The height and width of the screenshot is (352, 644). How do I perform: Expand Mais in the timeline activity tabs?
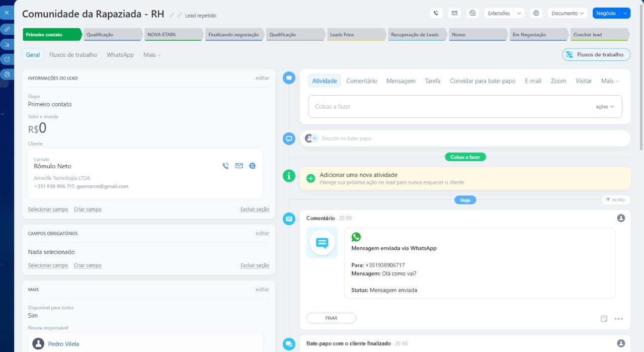click(x=610, y=81)
